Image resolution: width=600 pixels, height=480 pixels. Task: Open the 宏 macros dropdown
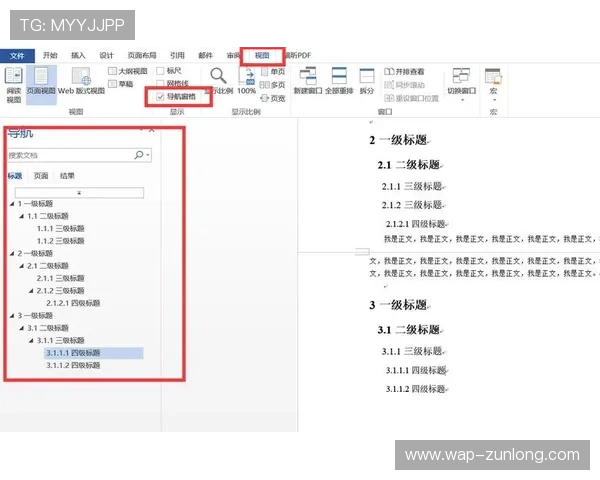point(493,84)
